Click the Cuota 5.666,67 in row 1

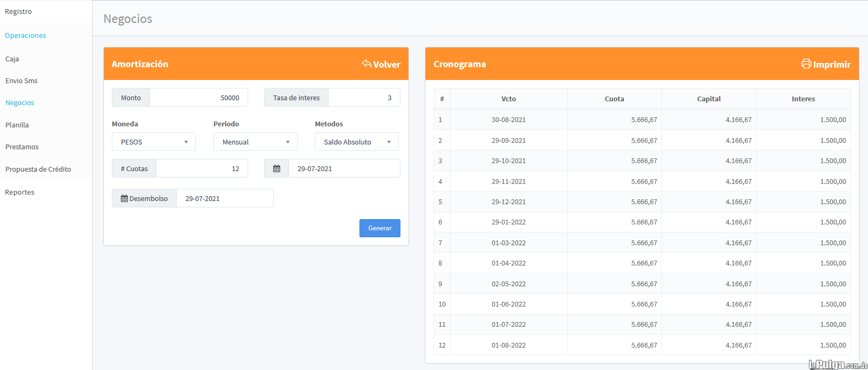pos(644,120)
